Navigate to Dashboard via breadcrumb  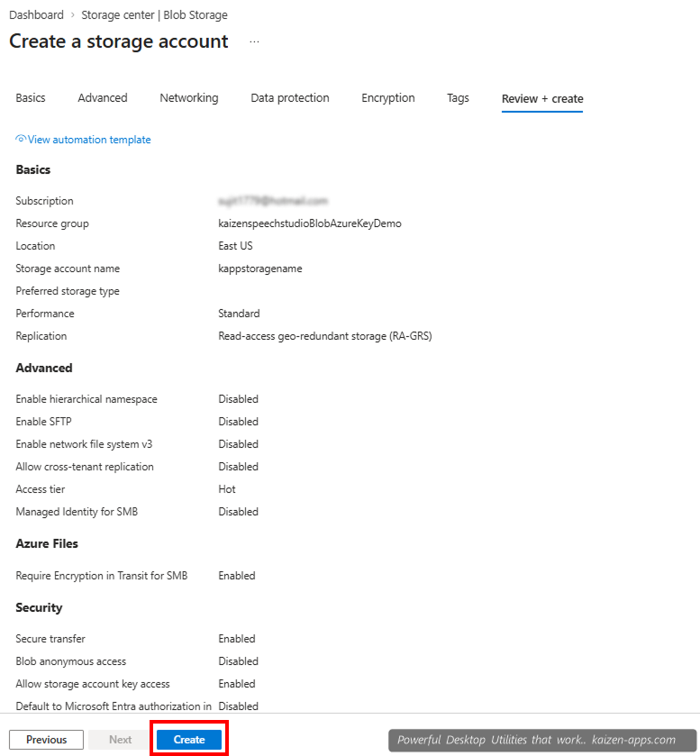[36, 14]
